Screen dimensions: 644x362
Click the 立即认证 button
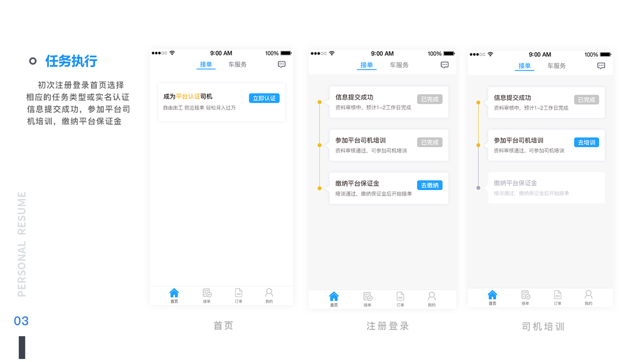(x=264, y=98)
